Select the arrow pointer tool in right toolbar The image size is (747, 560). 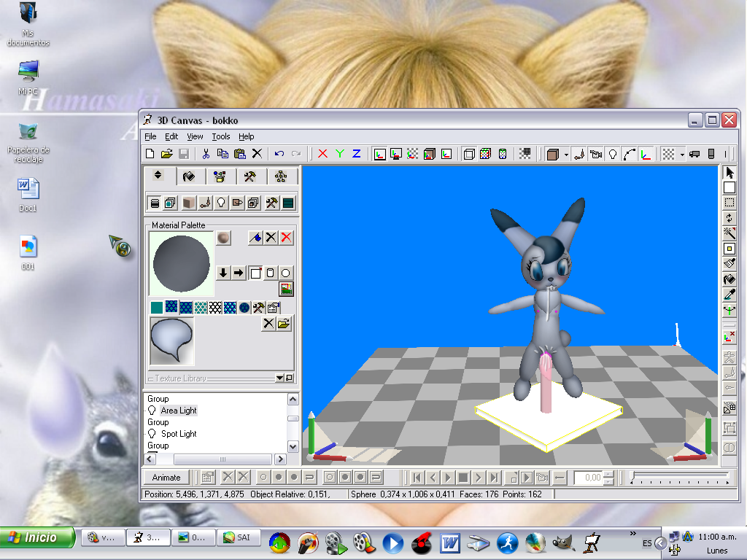pyautogui.click(x=729, y=173)
